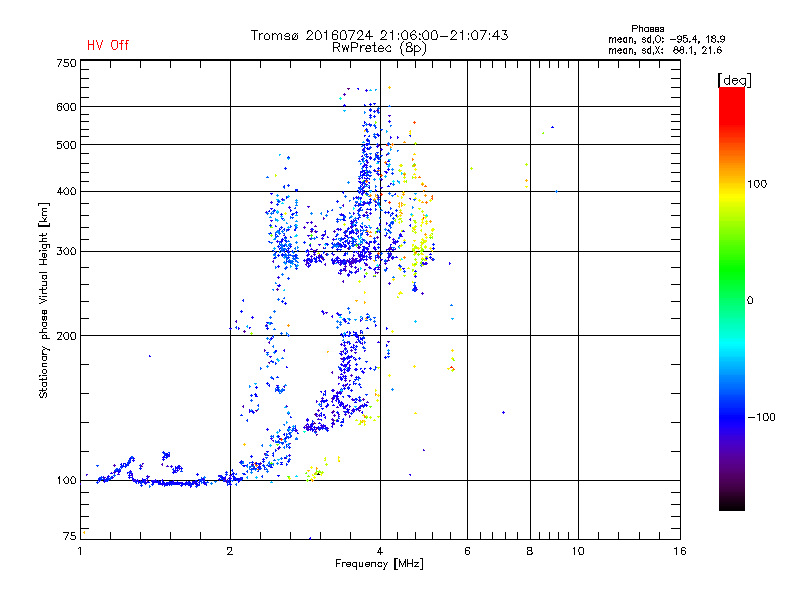Click the phase color scale bar
Screen dimensions: 800x600
(x=732, y=298)
